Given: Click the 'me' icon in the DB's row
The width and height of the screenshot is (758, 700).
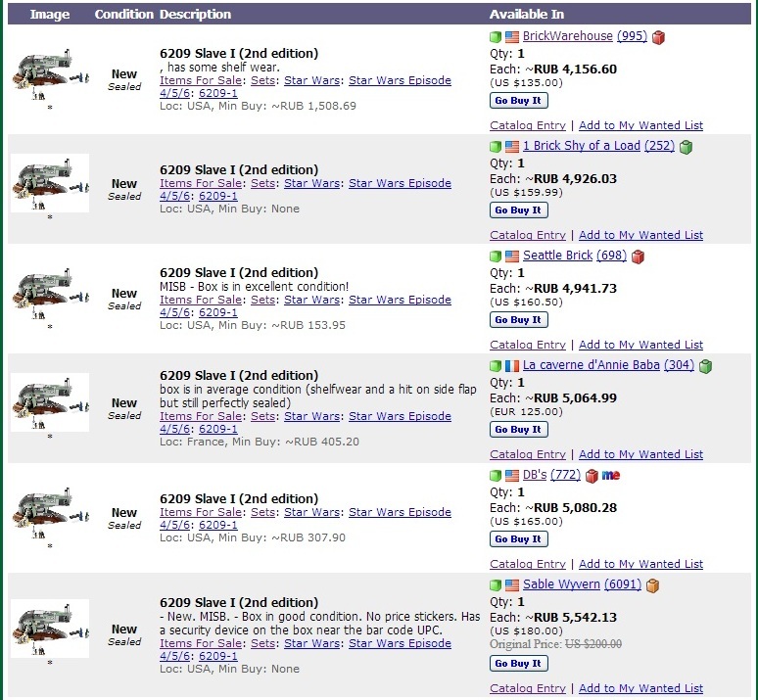Looking at the screenshot, I should pyautogui.click(x=610, y=476).
